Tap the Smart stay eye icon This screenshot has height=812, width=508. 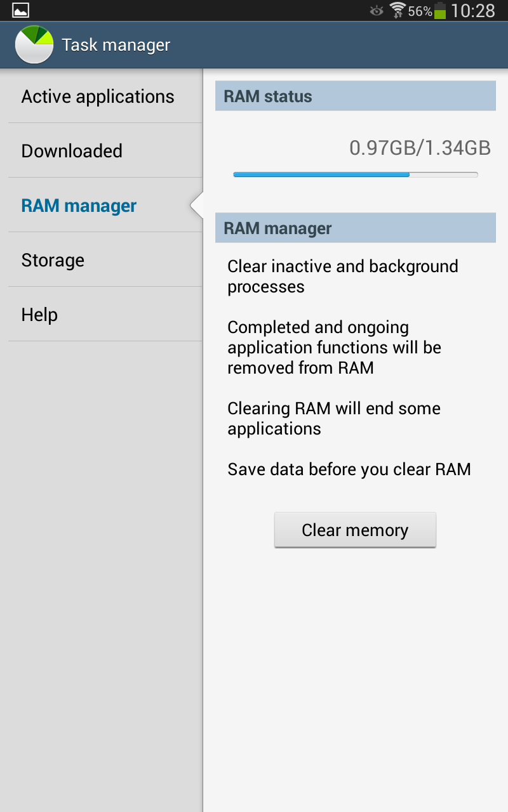[x=377, y=11]
